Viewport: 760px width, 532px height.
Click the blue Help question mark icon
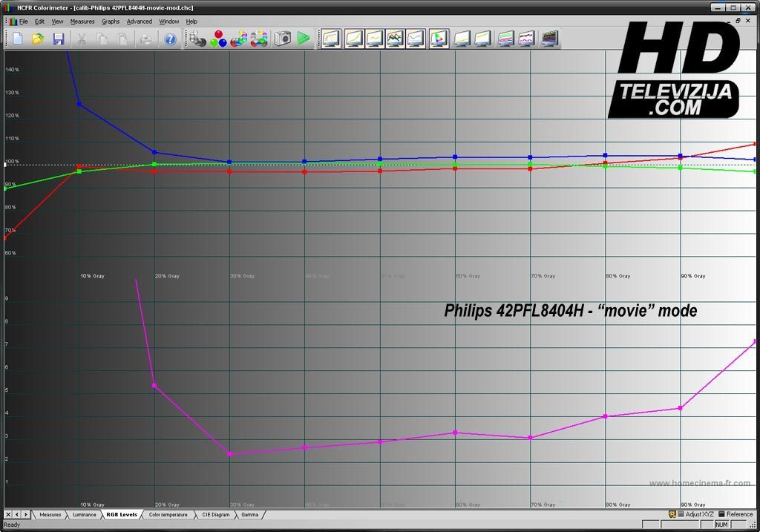point(170,39)
